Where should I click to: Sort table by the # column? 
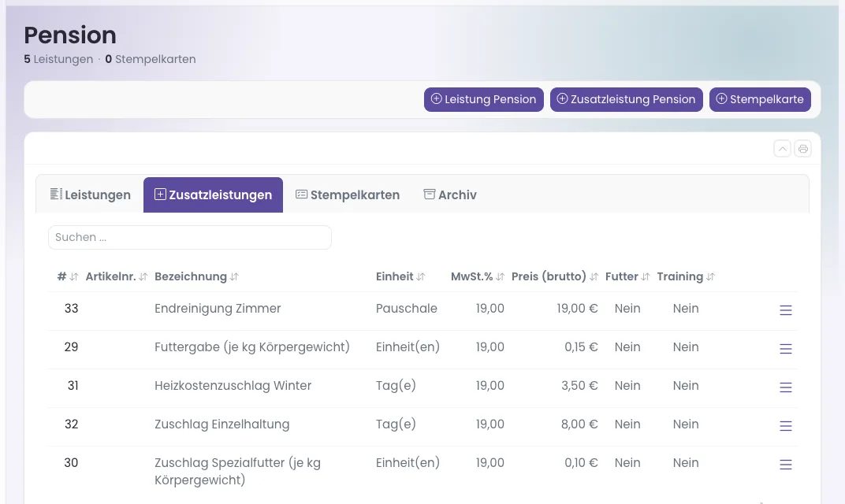pos(68,276)
